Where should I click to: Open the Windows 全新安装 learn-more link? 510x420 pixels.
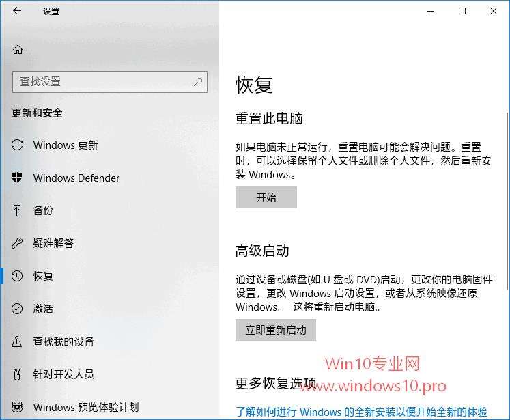[x=361, y=412]
